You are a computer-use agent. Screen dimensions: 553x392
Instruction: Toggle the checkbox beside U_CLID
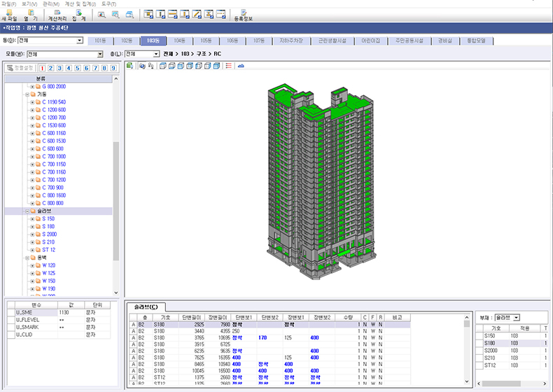11,335
